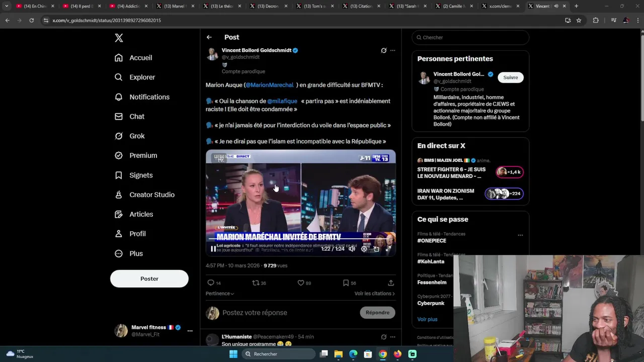The image size is (644, 362).
Task: Open the Explorer search page
Action: click(x=135, y=77)
